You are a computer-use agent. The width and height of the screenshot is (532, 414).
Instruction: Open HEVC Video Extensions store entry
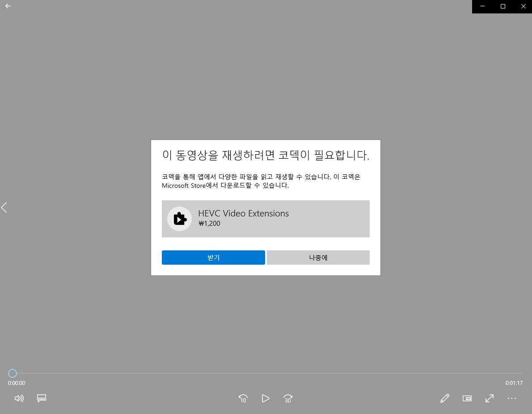click(x=266, y=219)
